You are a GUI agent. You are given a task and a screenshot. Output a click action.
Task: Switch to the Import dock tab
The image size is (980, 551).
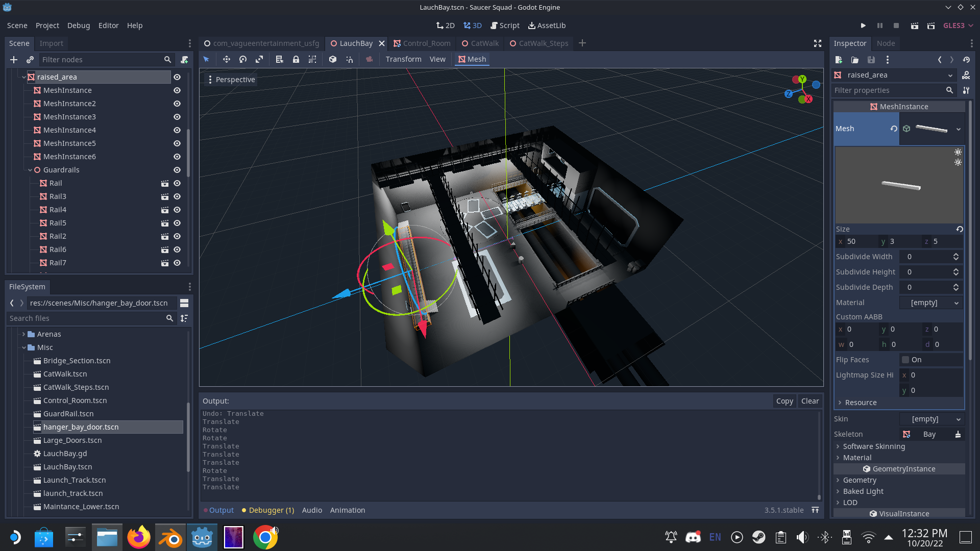[52, 43]
